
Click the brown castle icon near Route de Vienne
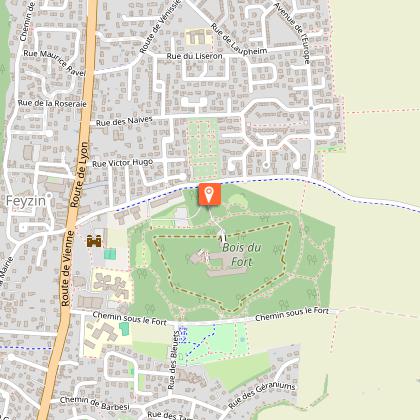click(94, 241)
